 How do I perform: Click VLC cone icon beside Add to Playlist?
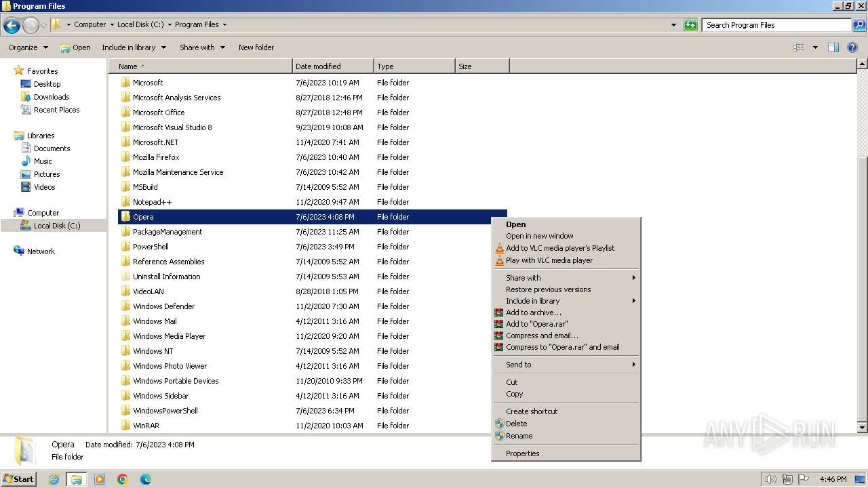tap(499, 248)
